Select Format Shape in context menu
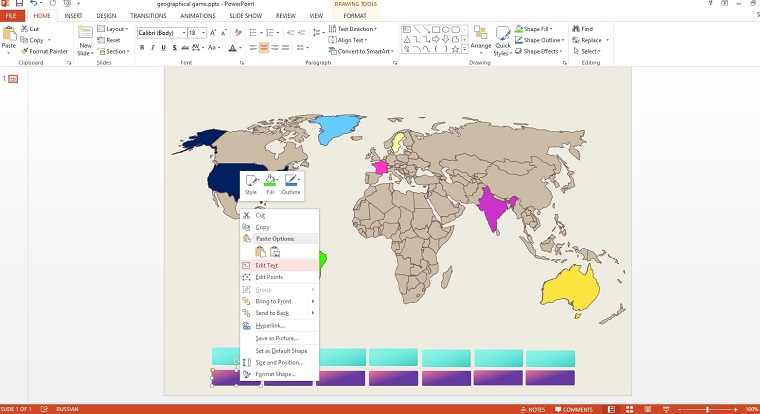 click(274, 374)
